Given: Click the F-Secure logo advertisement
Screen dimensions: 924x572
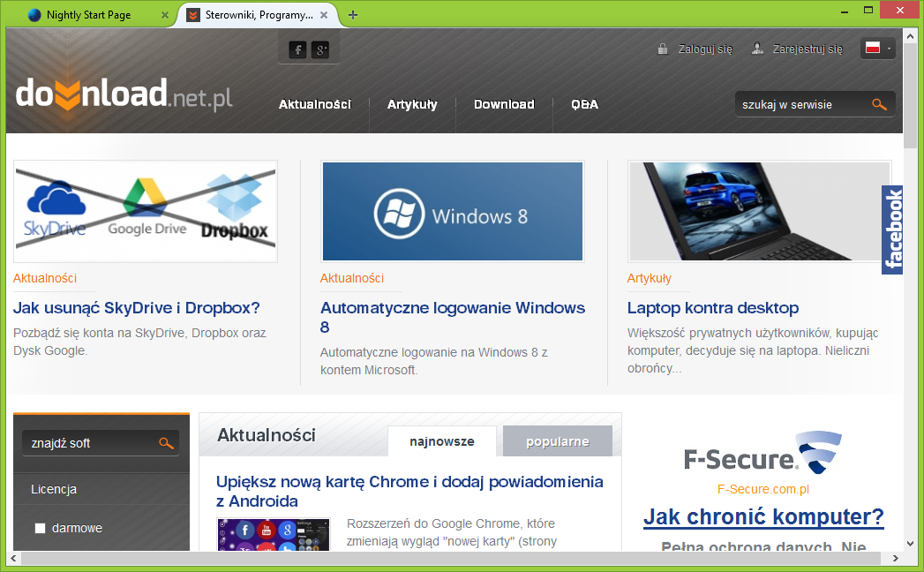Looking at the screenshot, I should pyautogui.click(x=763, y=453).
